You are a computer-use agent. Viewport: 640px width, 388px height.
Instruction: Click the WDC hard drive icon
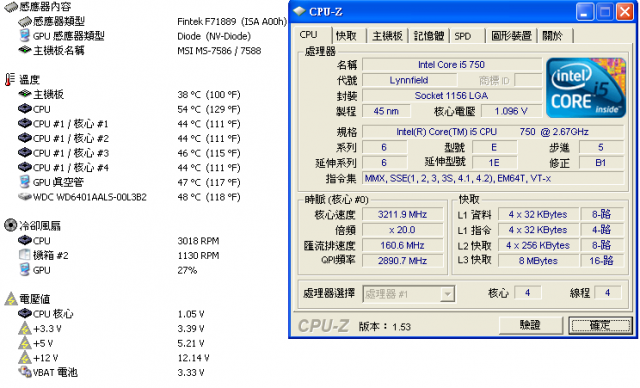click(x=25, y=197)
